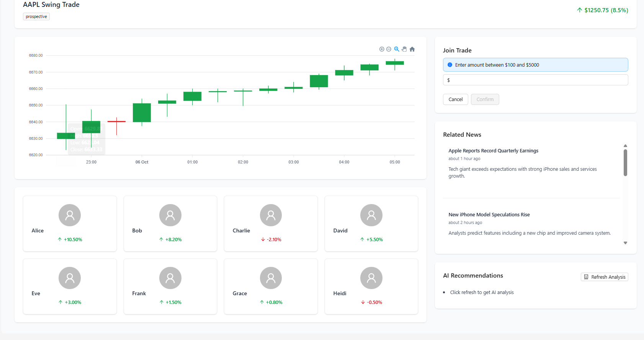The width and height of the screenshot is (644, 340).
Task: Click 'Click refresh to get AI analysis' text
Action: (482, 292)
